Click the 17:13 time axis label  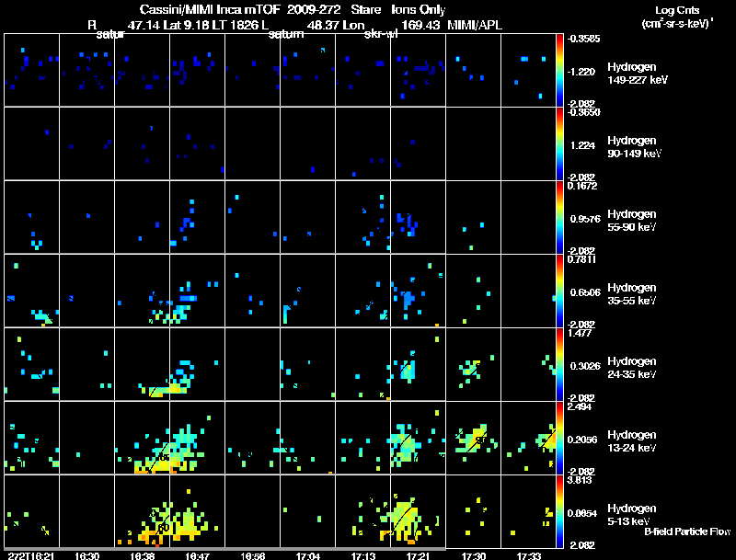point(362,555)
